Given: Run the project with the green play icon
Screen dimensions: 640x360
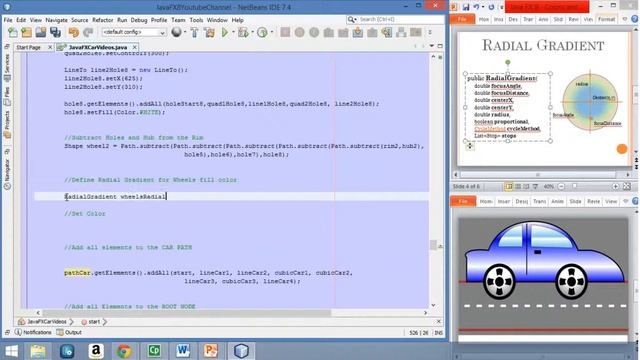Looking at the screenshot, I should (225, 32).
